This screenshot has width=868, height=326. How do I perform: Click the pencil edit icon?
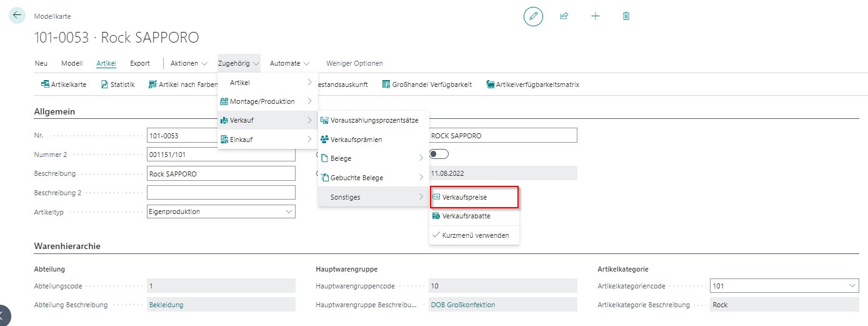click(x=533, y=16)
